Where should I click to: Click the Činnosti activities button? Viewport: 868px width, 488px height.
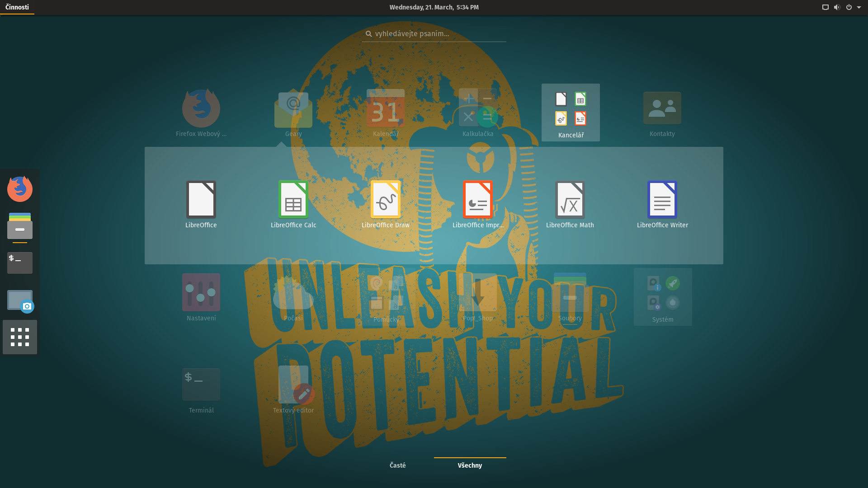click(x=17, y=7)
